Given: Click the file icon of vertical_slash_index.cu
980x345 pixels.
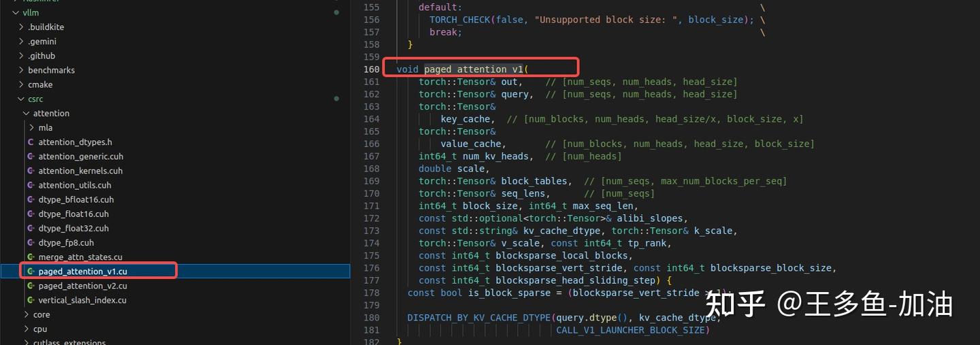Looking at the screenshot, I should [x=31, y=300].
